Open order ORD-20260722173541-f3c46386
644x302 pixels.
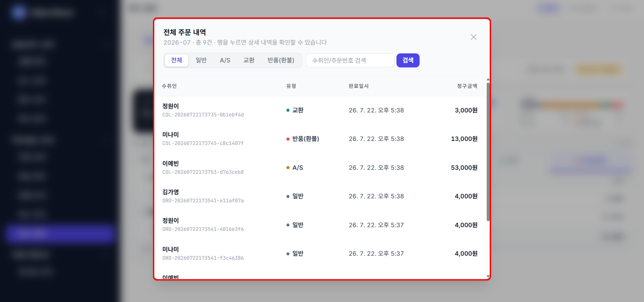click(x=320, y=254)
